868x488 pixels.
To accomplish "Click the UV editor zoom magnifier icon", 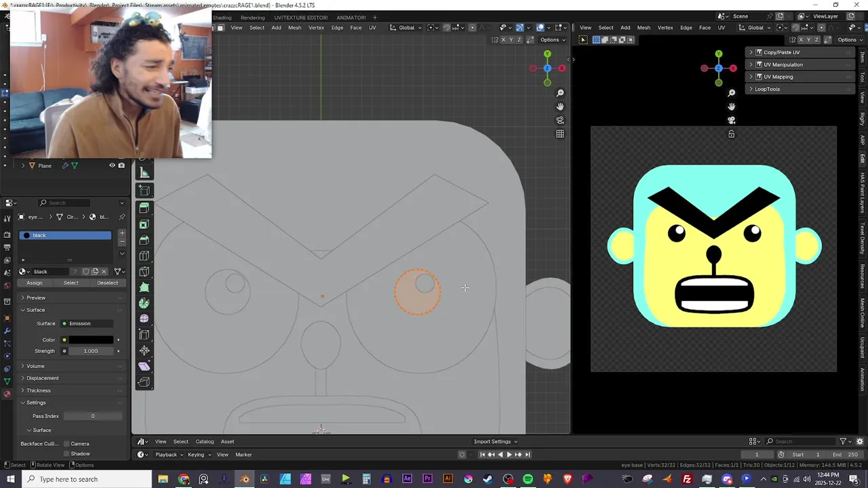I will pos(731,93).
